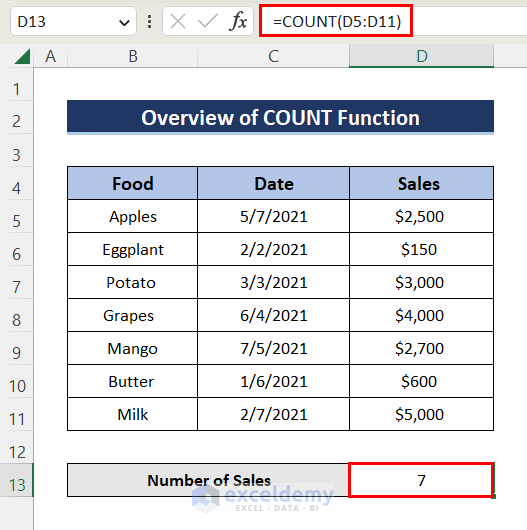Image resolution: width=527 pixels, height=530 pixels.
Task: Select the sales cell $3,000
Action: click(421, 282)
